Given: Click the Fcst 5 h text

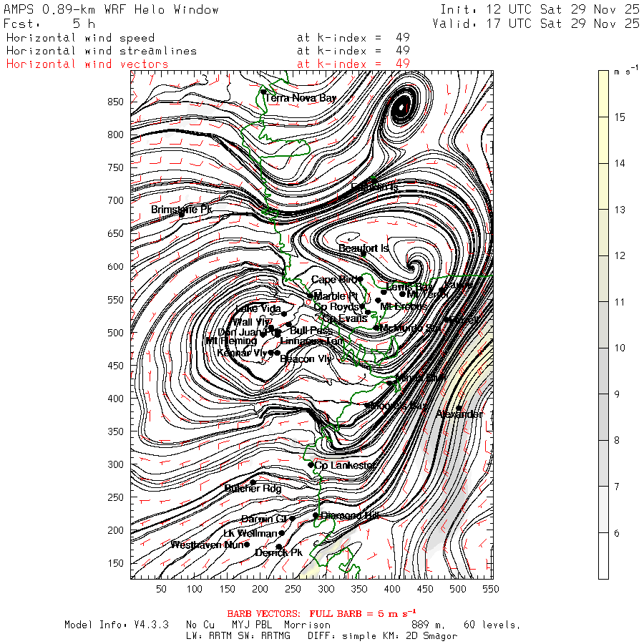Looking at the screenshot, I should pyautogui.click(x=49, y=24).
